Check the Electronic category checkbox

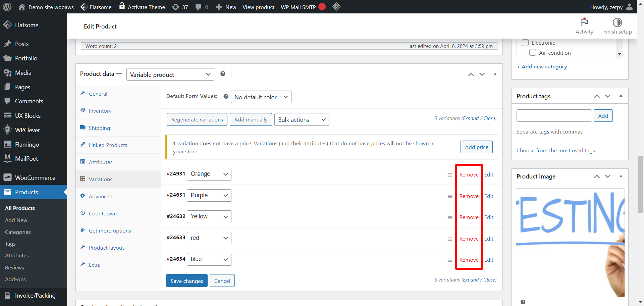(x=525, y=43)
